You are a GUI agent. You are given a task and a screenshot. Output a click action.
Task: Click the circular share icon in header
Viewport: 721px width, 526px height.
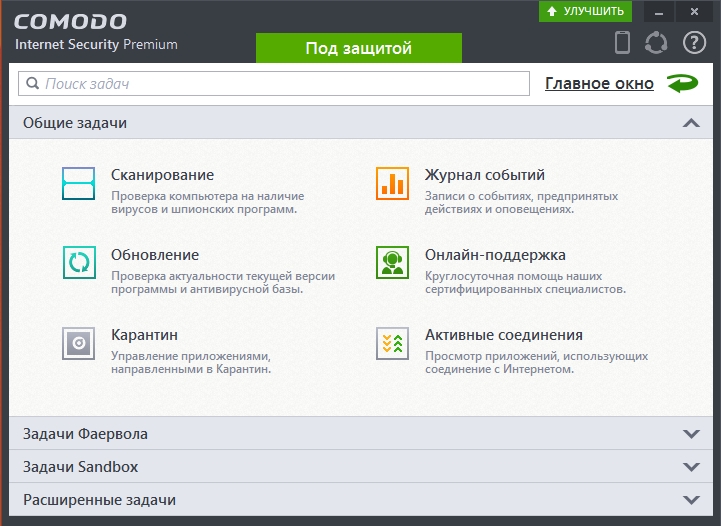click(656, 43)
